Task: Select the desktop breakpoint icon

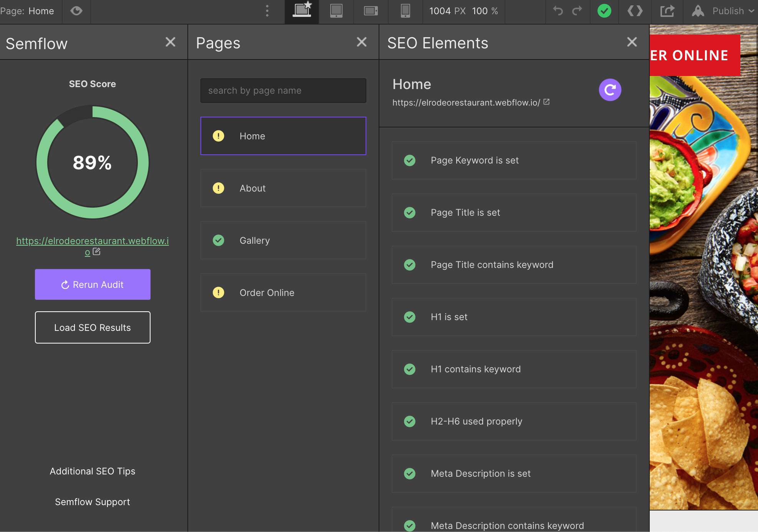Action: [302, 11]
